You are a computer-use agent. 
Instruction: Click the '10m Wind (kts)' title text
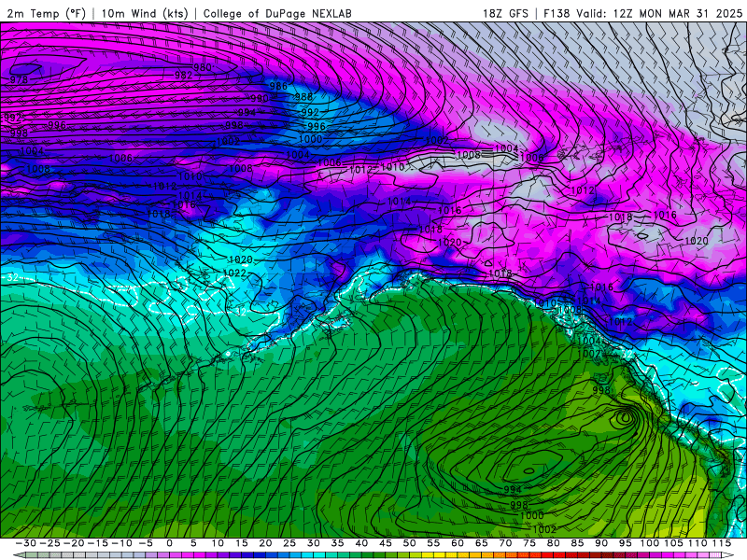coord(145,13)
